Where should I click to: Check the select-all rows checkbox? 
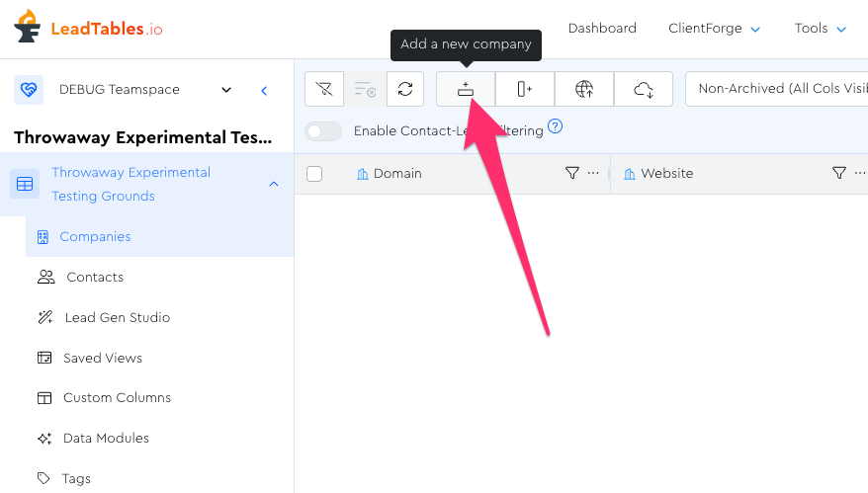click(x=314, y=174)
